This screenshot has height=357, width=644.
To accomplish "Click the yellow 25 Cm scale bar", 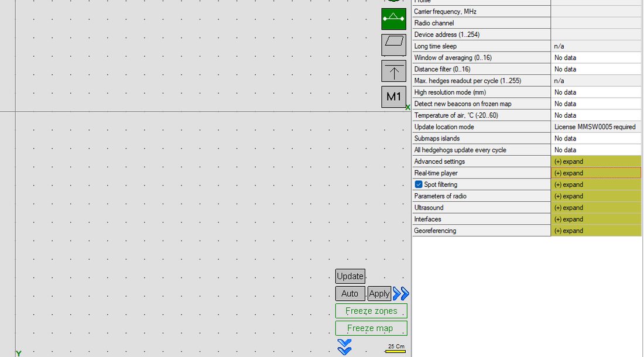I will click(396, 351).
